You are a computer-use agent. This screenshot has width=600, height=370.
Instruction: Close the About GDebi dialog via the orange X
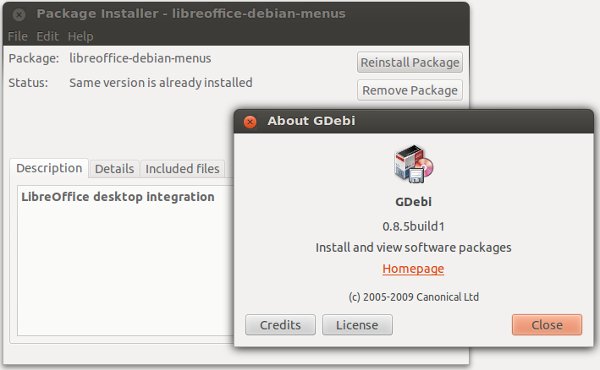tap(250, 122)
